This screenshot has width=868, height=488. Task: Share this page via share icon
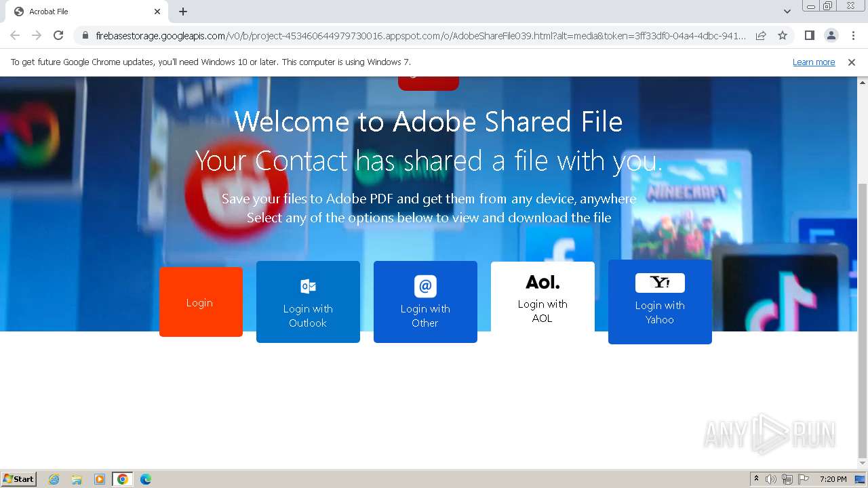click(761, 35)
